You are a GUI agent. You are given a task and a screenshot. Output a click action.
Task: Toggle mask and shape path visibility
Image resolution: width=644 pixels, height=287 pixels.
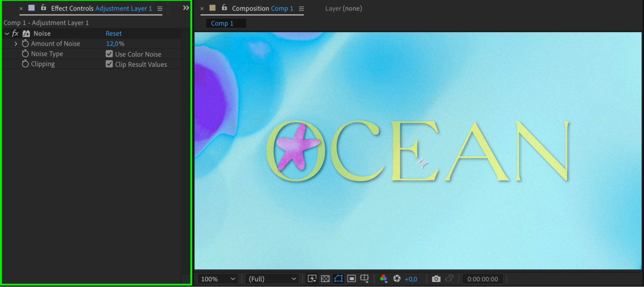coord(338,279)
